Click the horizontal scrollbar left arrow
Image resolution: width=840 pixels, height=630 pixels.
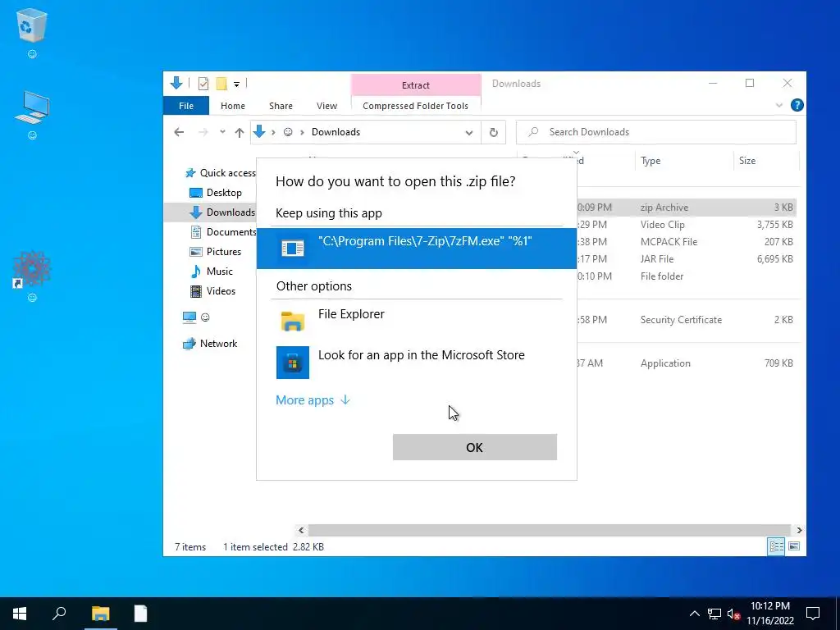(x=301, y=531)
